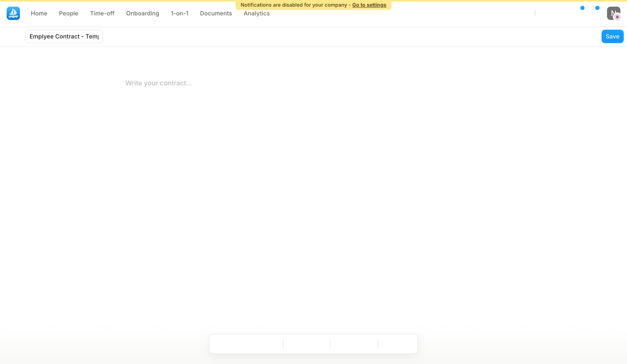Open the Onboarding section

[143, 13]
